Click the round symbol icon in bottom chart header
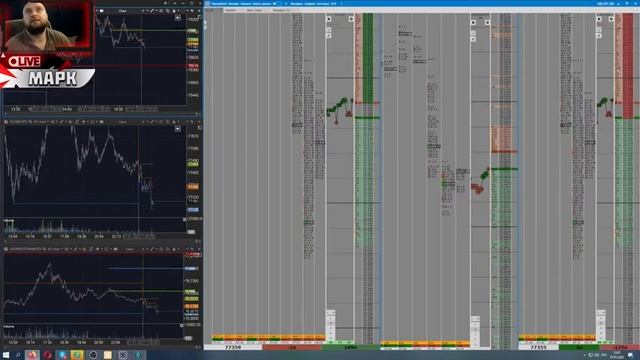Viewport: 640px width, 360px height. click(6, 249)
